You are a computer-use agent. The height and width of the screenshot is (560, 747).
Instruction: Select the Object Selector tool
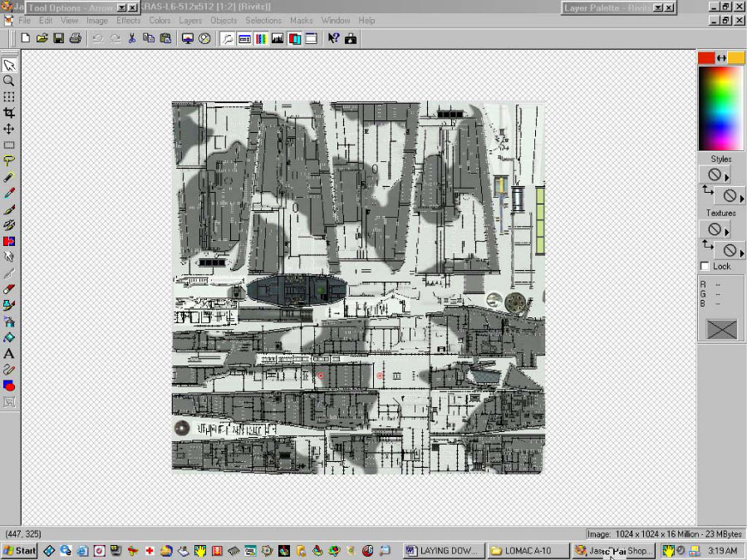(x=9, y=402)
